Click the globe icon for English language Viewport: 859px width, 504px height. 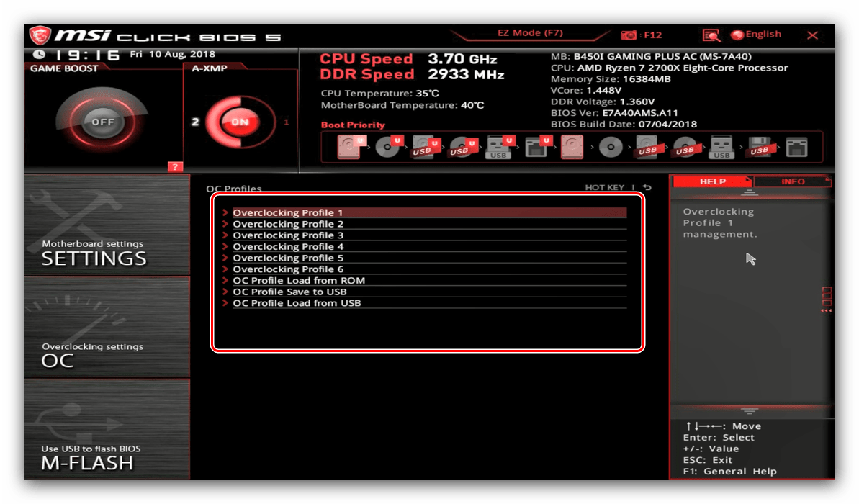737,35
